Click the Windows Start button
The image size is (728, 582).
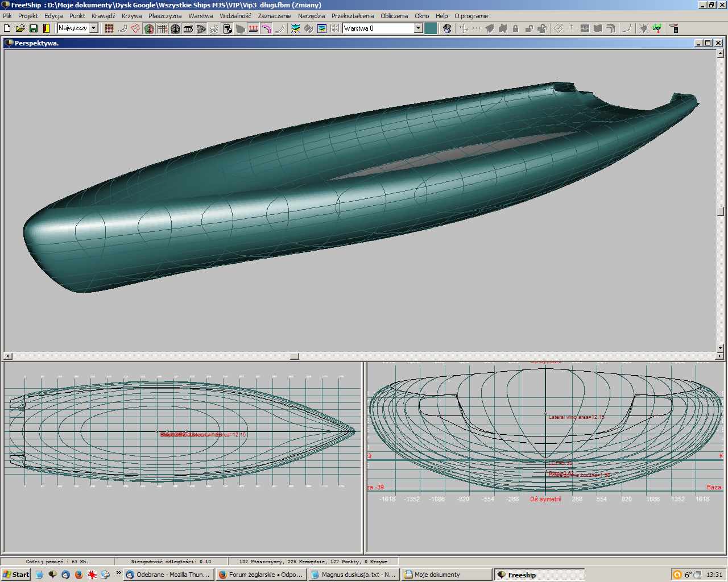[x=16, y=575]
